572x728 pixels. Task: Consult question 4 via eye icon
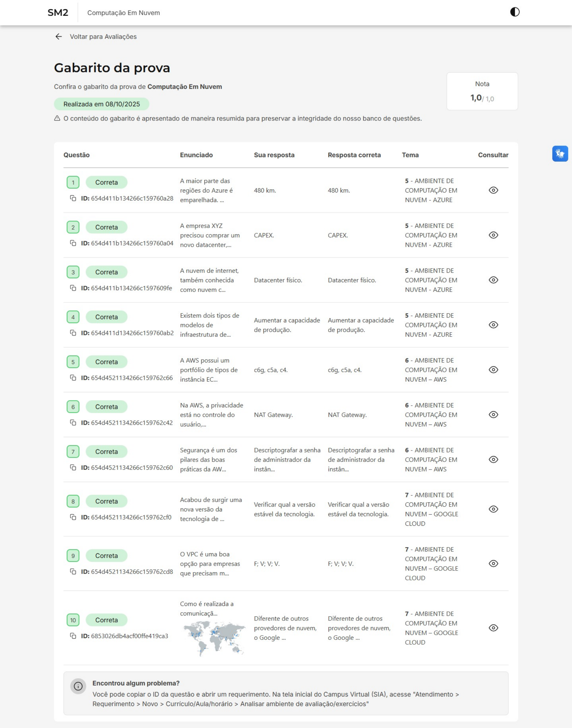point(493,325)
